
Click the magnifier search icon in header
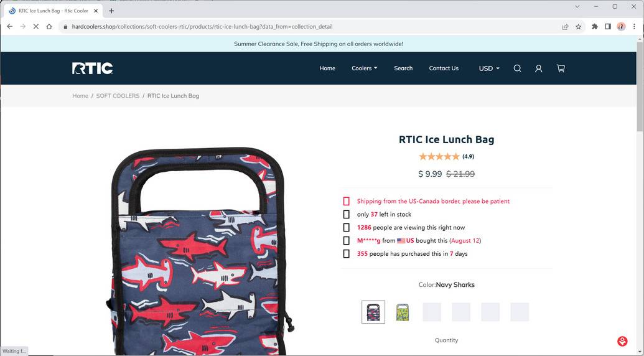tap(517, 68)
